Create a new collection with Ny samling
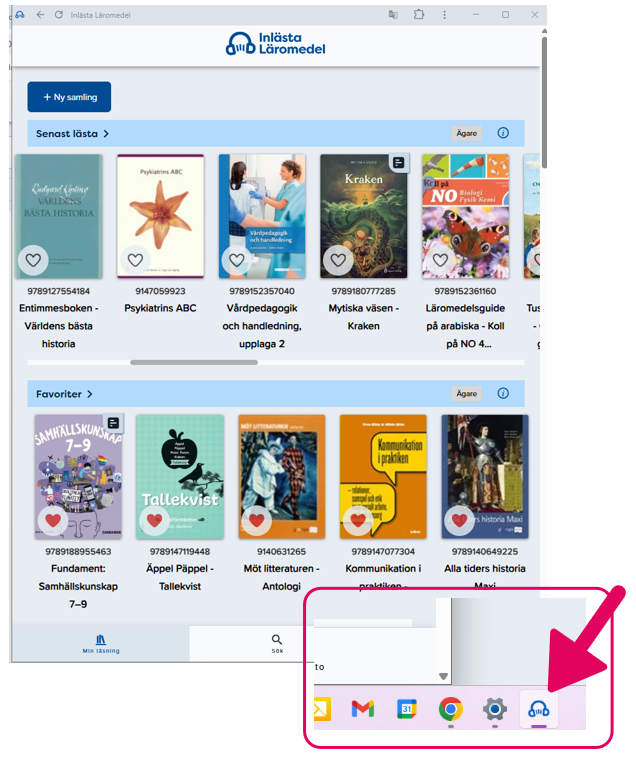This screenshot has width=636, height=768. [x=69, y=97]
